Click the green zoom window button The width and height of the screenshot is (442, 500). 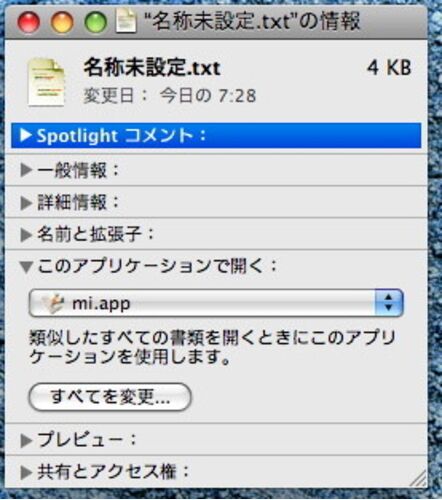(x=96, y=22)
